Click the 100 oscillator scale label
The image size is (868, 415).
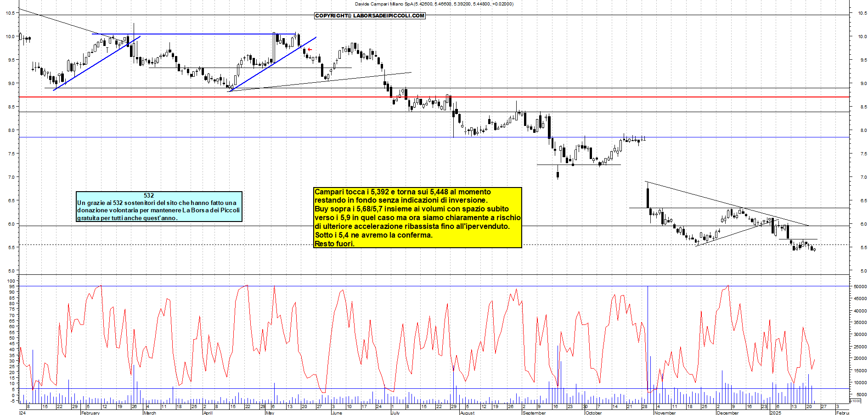pyautogui.click(x=11, y=281)
